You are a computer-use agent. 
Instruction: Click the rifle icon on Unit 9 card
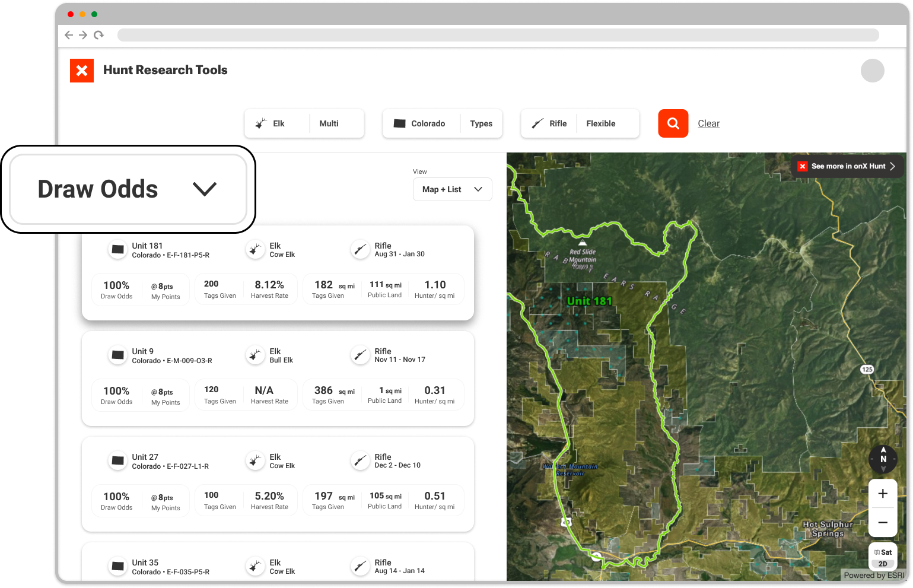click(360, 355)
